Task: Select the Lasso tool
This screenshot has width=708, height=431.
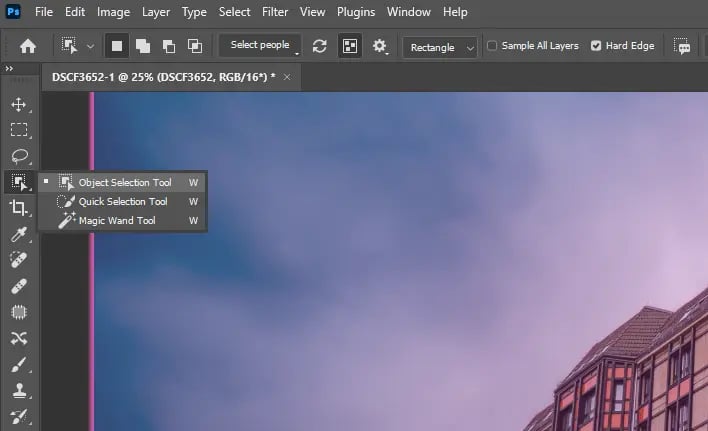Action: tap(19, 156)
